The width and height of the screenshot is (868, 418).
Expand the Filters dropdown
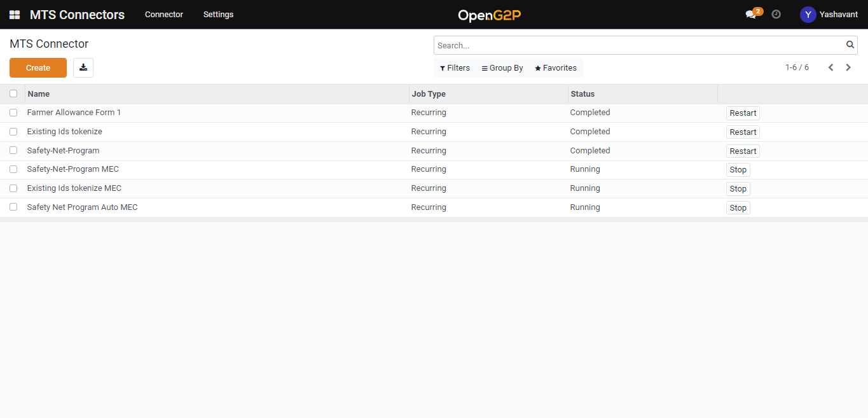coord(455,68)
